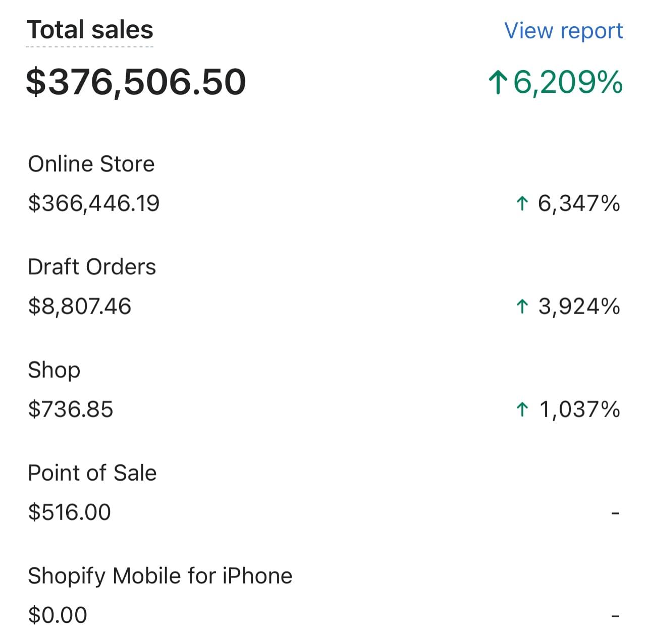This screenshot has width=648, height=644.
Task: Click the Shop amount $736.85
Action: point(71,409)
